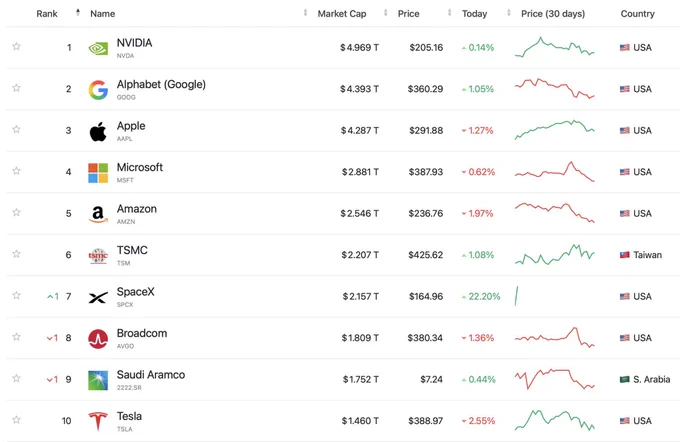This screenshot has width=680, height=442.
Task: Click the Amazon logo icon
Action: tap(98, 214)
